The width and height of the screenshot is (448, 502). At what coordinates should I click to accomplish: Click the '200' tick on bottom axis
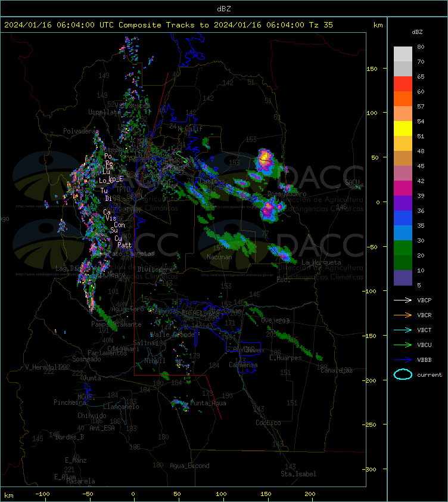click(310, 494)
